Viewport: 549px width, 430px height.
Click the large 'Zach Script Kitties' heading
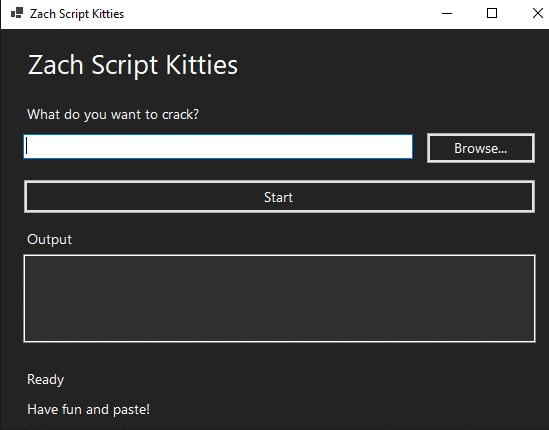pos(133,65)
